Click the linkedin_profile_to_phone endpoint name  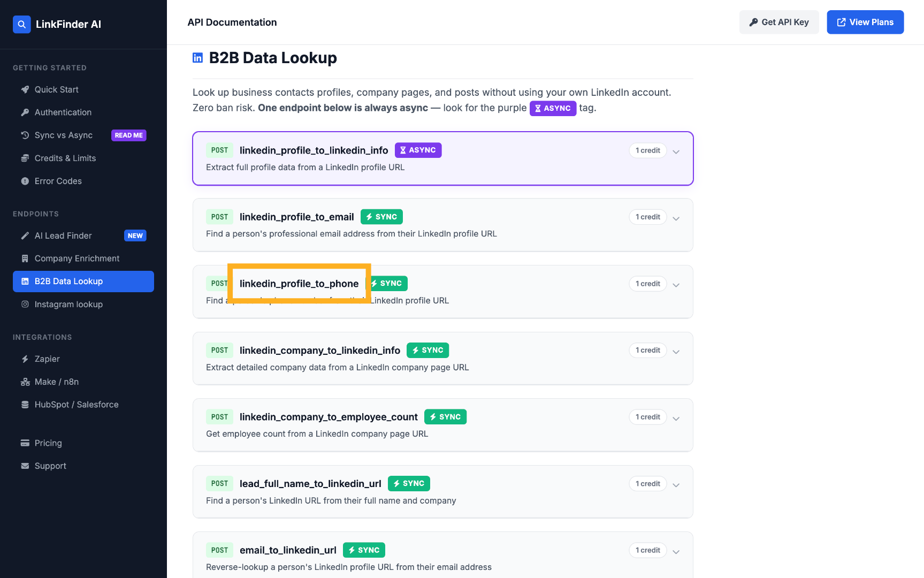(299, 284)
